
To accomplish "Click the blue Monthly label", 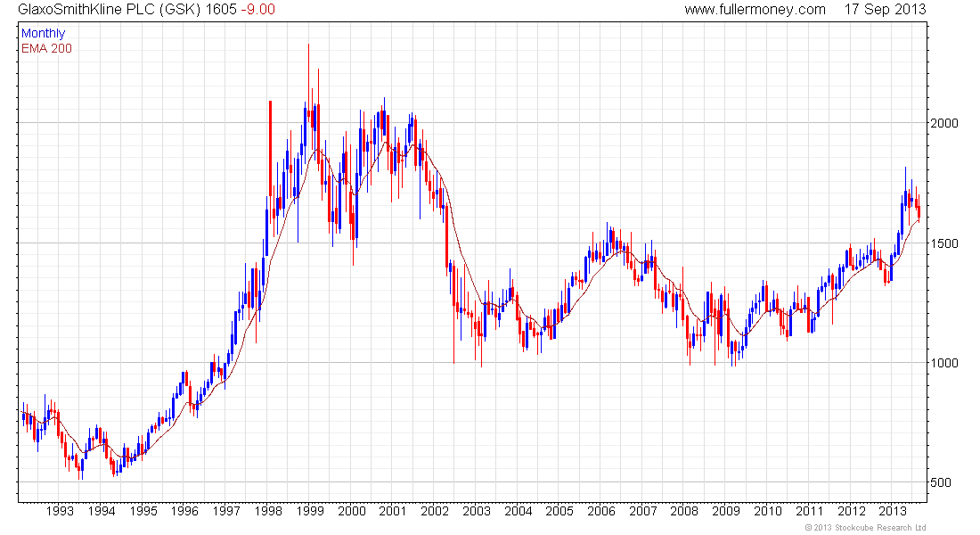I will pos(43,34).
